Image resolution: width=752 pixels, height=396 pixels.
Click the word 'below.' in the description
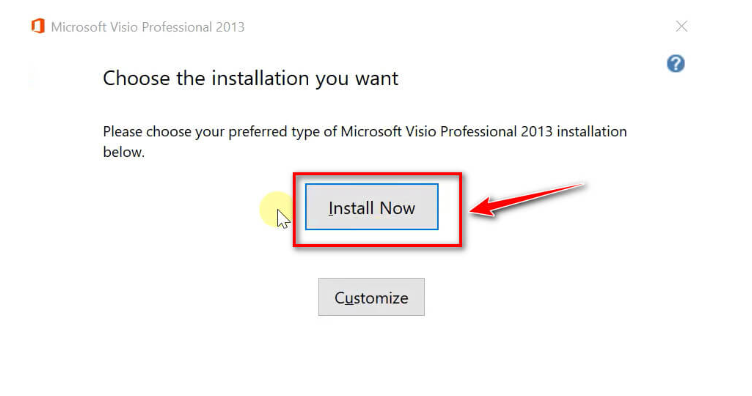coord(124,152)
